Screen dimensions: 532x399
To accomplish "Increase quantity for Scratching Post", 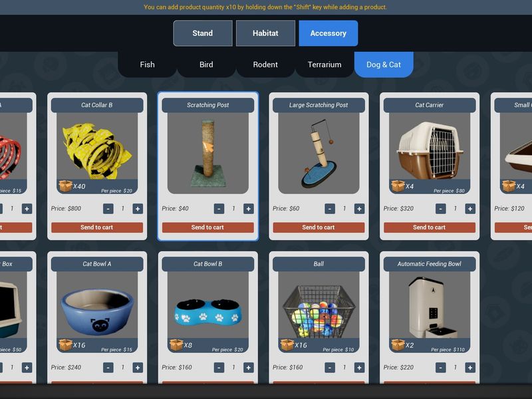I will (248, 209).
